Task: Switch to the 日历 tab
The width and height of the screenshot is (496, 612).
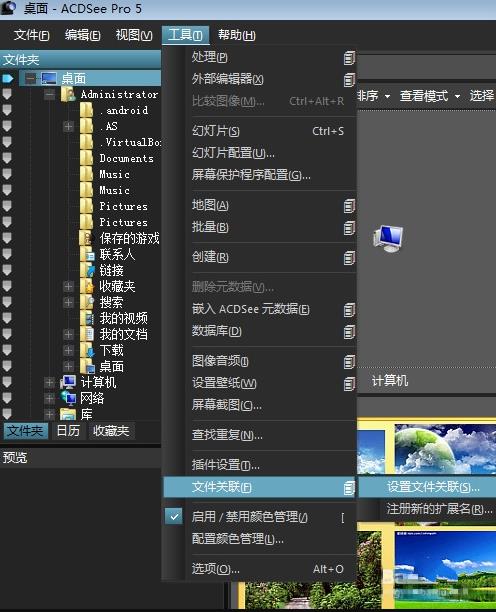Action: [x=68, y=431]
